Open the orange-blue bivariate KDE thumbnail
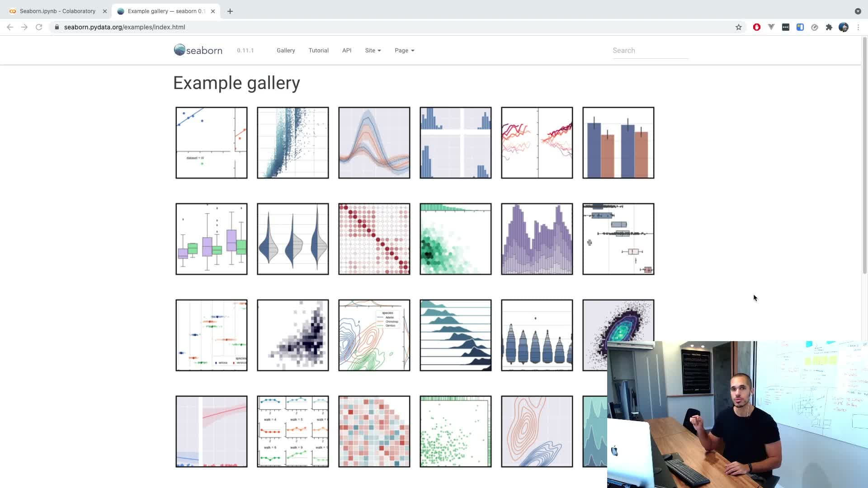Viewport: 868px width, 488px height. (537, 432)
